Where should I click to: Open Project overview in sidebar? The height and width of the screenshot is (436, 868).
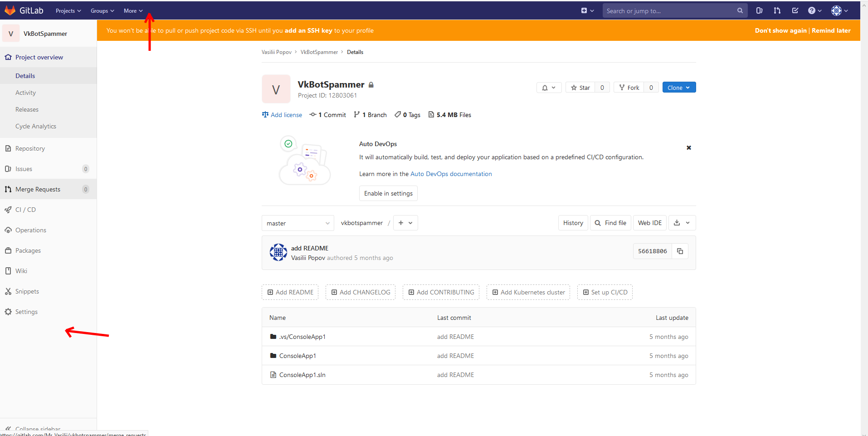48,57
